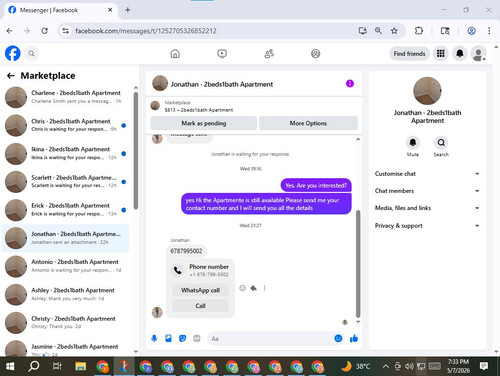Open the Antonio conversation
The image size is (500, 376).
click(65, 266)
